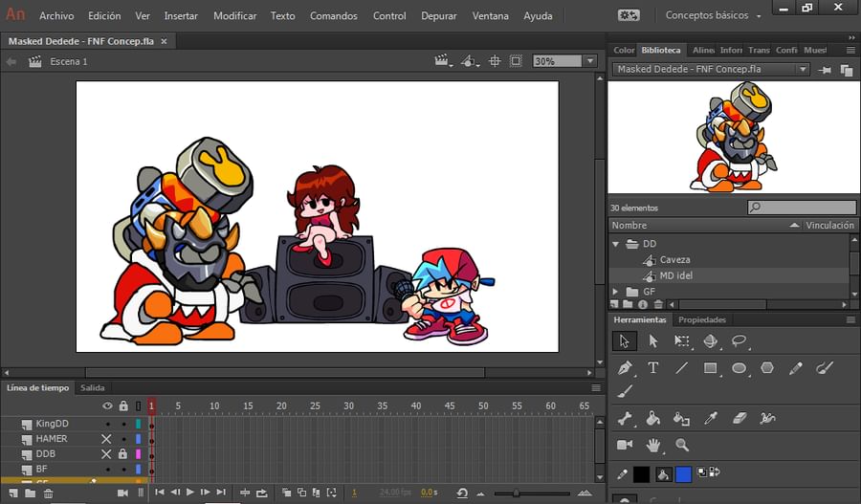Switch to the Propiedades tab

(702, 319)
